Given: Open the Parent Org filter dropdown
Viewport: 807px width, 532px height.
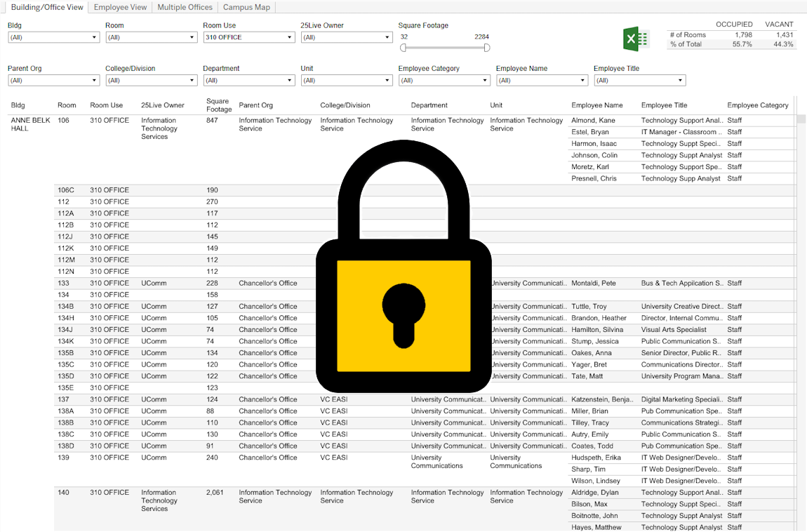Looking at the screenshot, I should click(x=53, y=81).
